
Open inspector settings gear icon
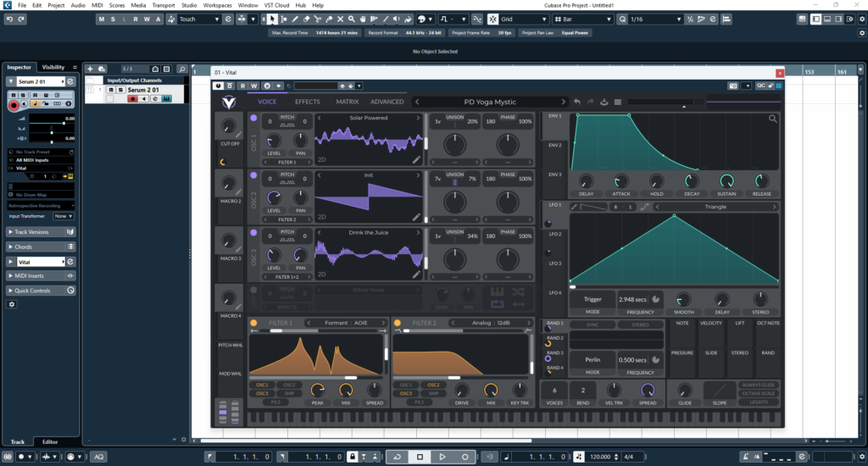click(x=12, y=304)
